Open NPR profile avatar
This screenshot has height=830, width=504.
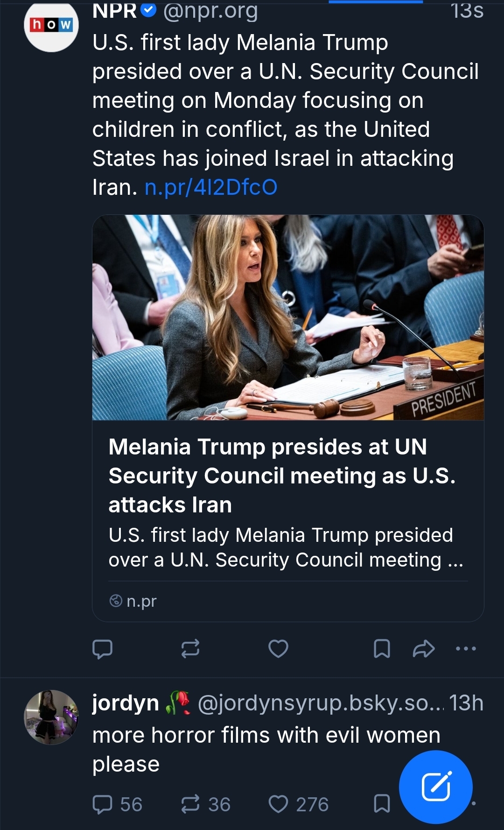click(51, 27)
